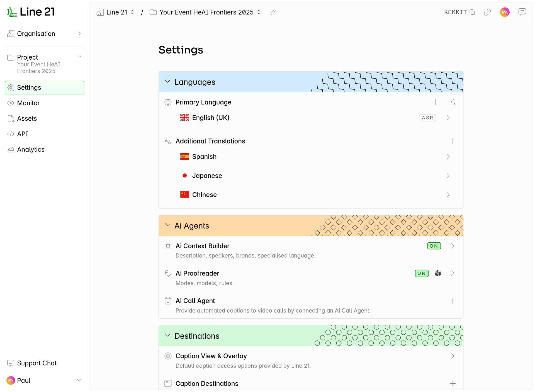The height and width of the screenshot is (392, 535).
Task: Click the Ai Context Builder icon
Action: click(x=168, y=246)
